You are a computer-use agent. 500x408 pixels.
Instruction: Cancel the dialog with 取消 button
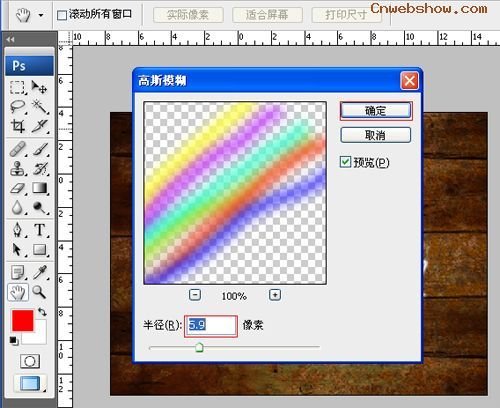coord(376,135)
